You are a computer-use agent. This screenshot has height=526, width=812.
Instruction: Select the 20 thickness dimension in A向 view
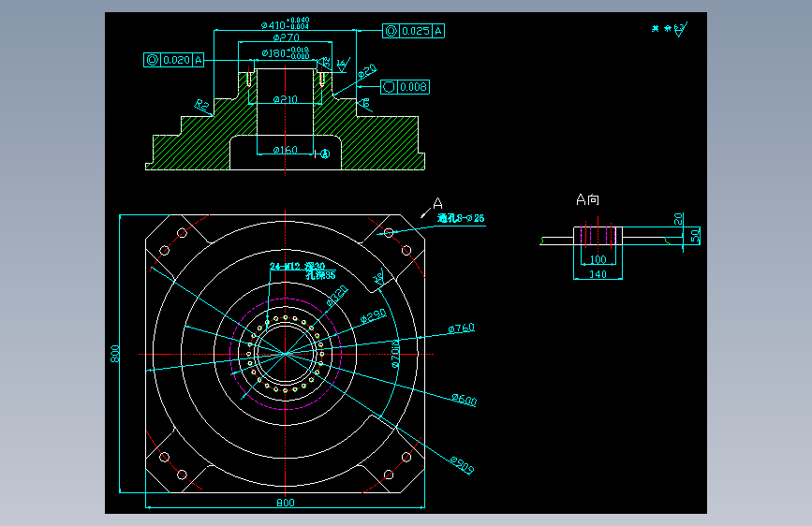pos(678,219)
